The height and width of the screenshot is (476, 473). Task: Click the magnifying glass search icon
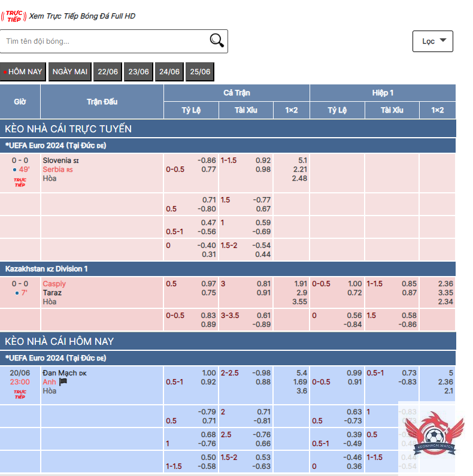(217, 41)
